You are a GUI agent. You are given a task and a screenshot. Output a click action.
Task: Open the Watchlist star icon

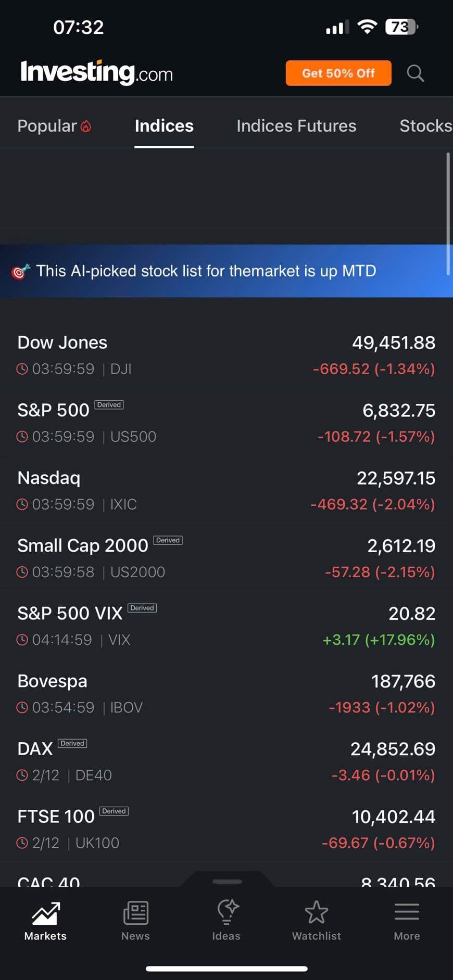pyautogui.click(x=316, y=913)
